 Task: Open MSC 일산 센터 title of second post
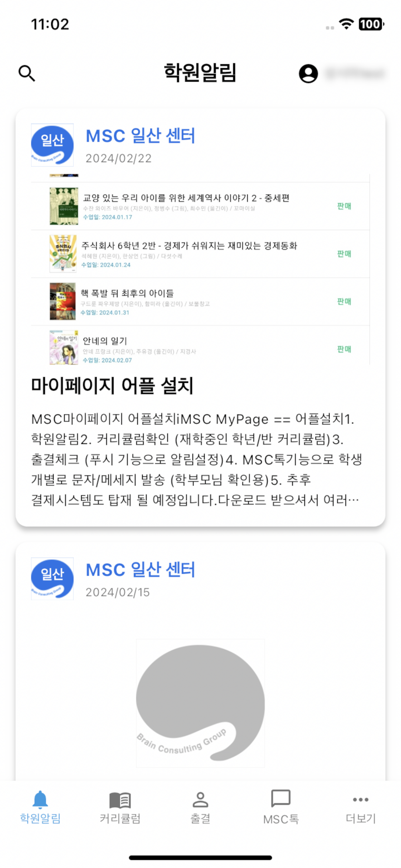tap(141, 570)
